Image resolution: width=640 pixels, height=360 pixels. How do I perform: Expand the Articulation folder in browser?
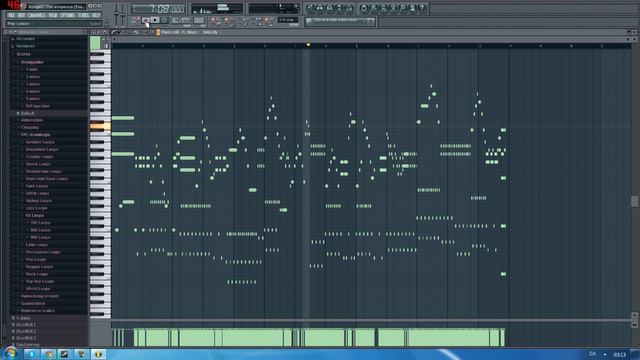pos(31,120)
